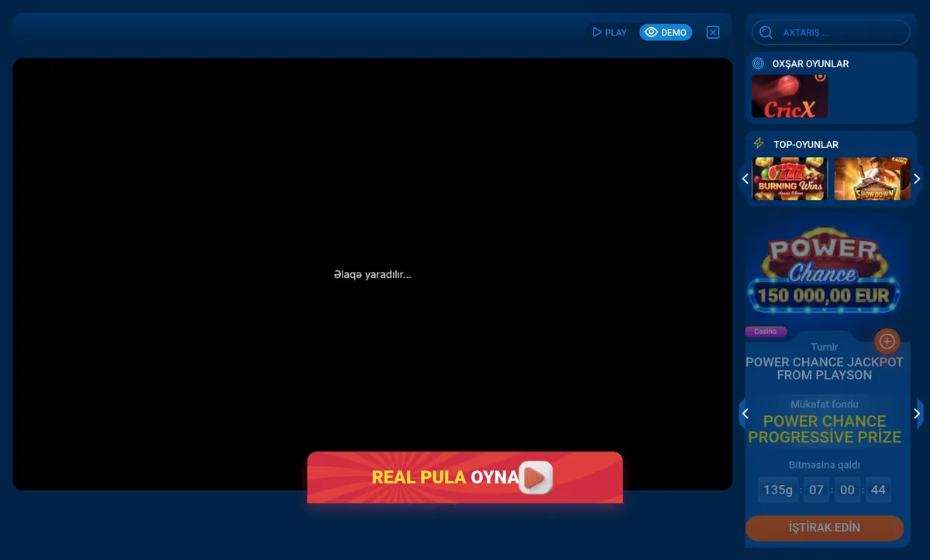This screenshot has height=560, width=930.
Task: Toggle the DEMO mode eye button
Action: tap(666, 33)
